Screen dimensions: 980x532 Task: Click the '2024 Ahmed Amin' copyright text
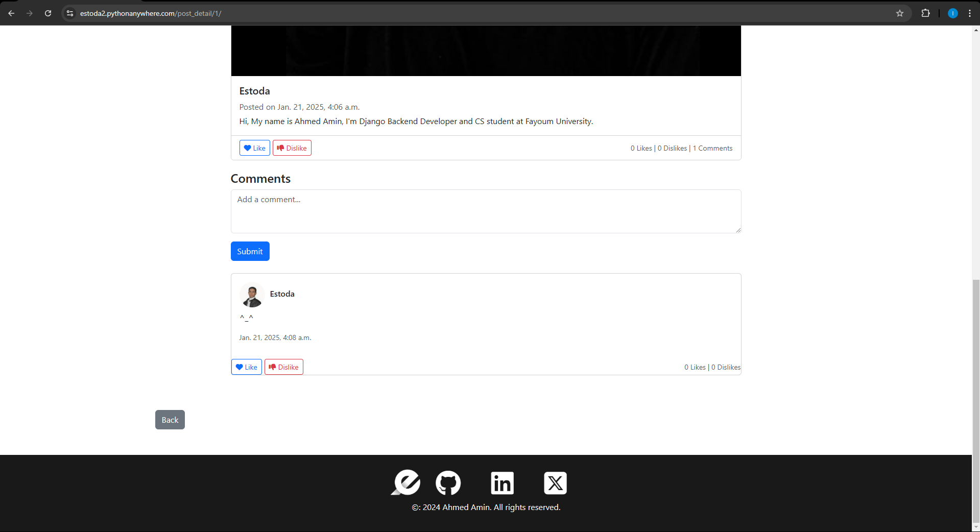pyautogui.click(x=486, y=507)
